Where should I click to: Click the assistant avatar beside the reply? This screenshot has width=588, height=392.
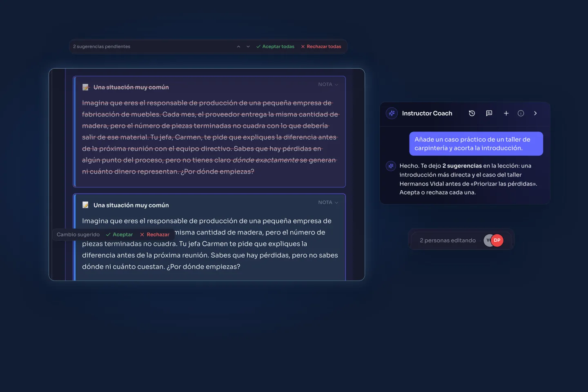(391, 166)
